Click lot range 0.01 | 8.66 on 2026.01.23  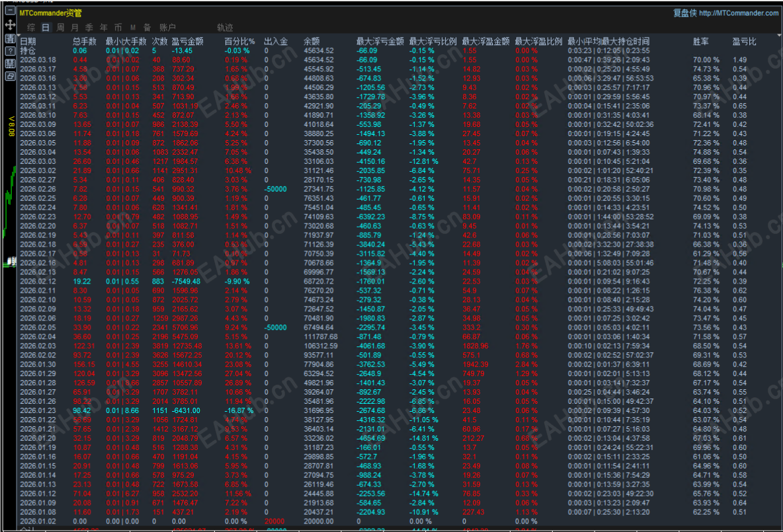click(122, 410)
